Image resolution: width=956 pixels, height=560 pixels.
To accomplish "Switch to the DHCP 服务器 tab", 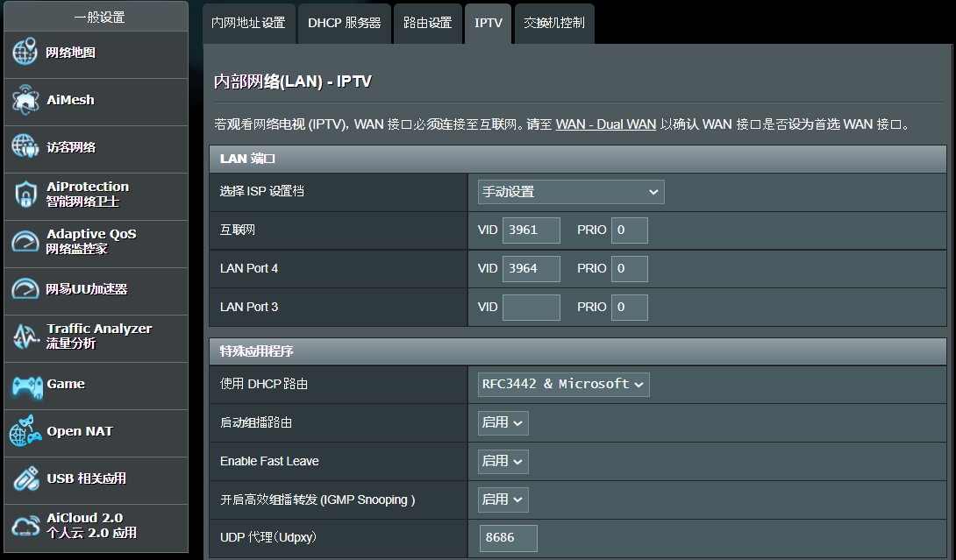I will coord(344,24).
